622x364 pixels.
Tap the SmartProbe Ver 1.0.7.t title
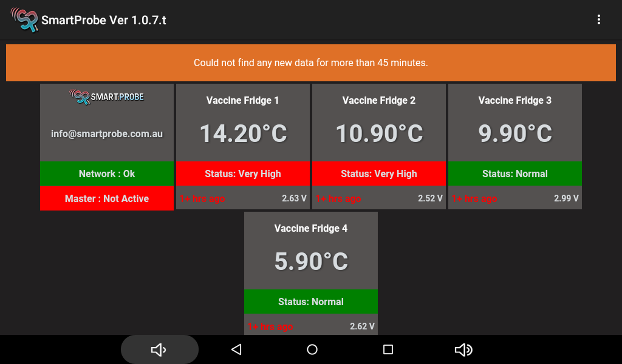pos(104,20)
